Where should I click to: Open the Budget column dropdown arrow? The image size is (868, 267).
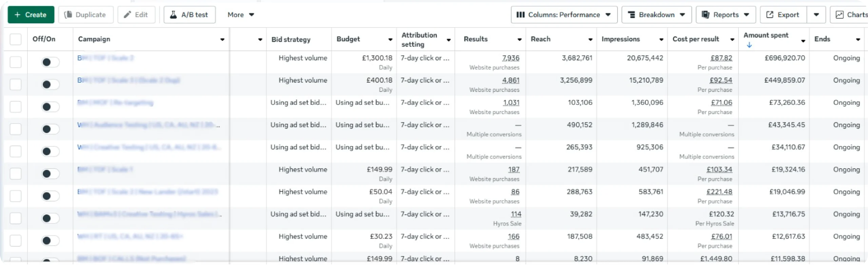[x=390, y=40]
